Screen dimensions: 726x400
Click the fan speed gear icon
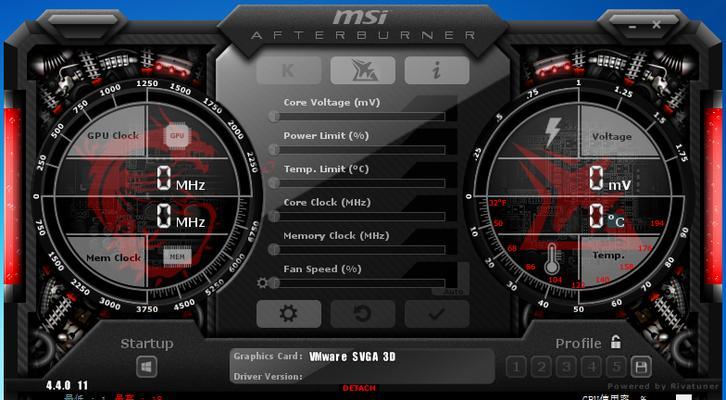[x=262, y=283]
